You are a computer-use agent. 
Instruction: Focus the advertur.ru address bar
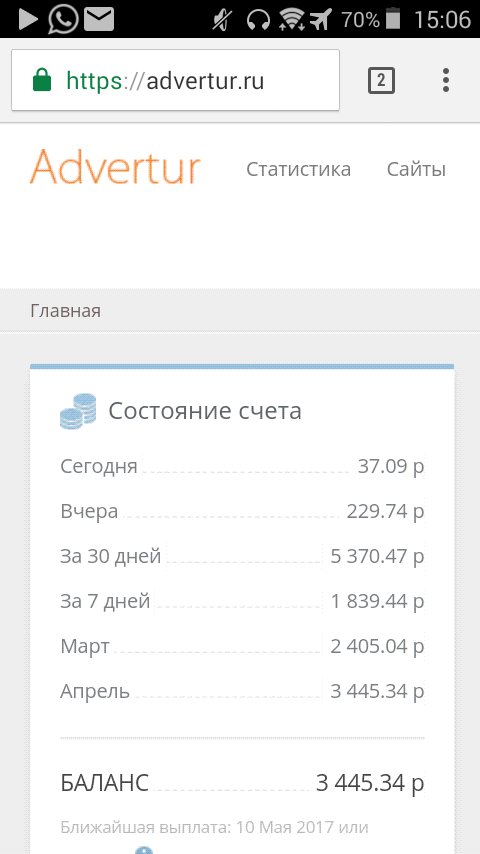(x=175, y=80)
